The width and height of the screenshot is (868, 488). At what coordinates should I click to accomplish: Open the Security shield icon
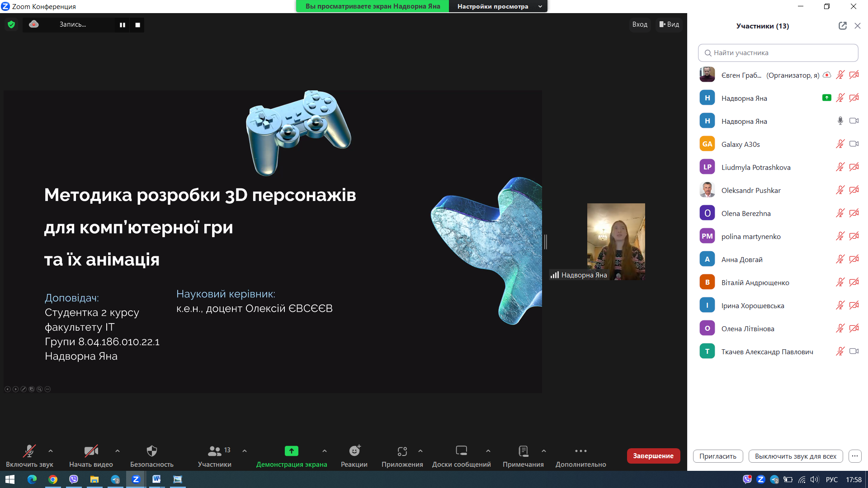pyautogui.click(x=152, y=451)
